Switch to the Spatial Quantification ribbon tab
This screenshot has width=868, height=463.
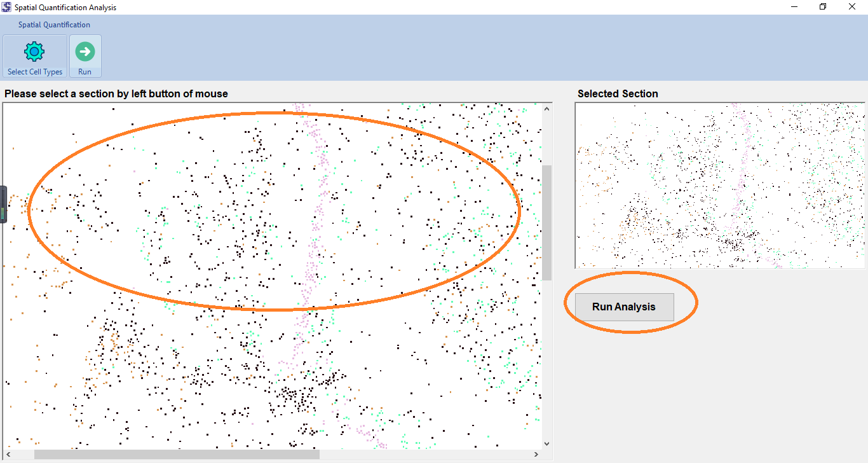click(54, 25)
